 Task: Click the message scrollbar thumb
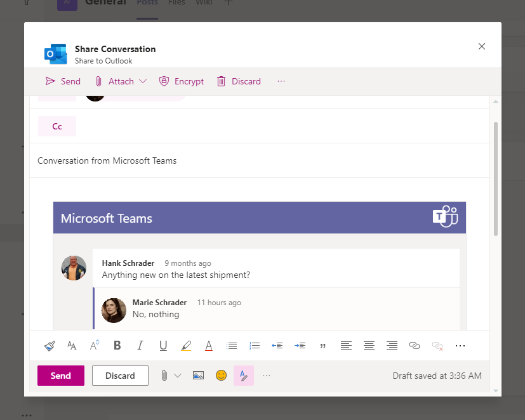pos(496,179)
